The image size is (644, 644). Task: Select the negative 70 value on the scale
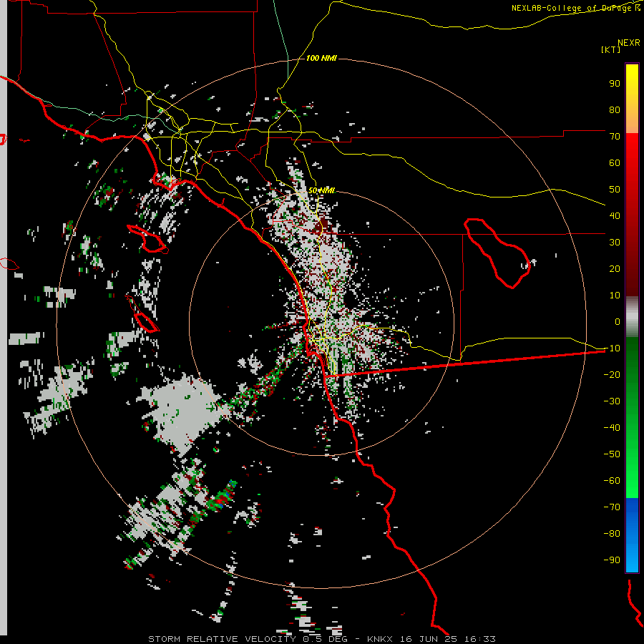point(612,507)
